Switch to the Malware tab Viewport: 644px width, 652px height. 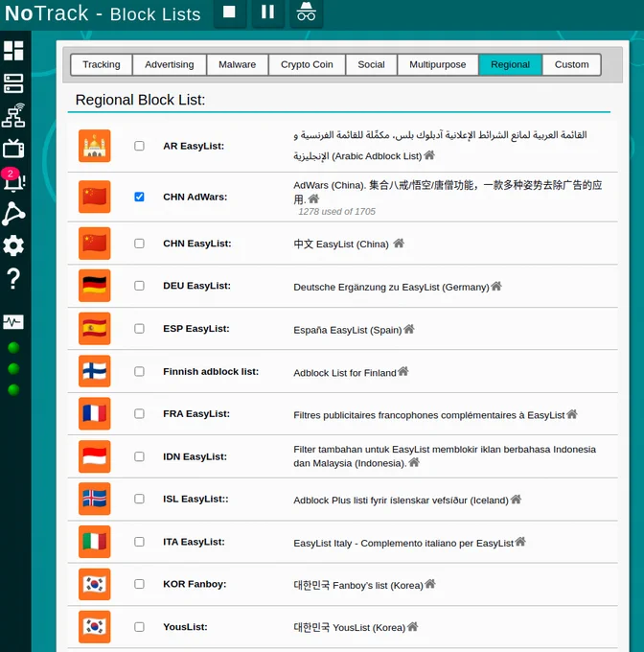(x=238, y=64)
